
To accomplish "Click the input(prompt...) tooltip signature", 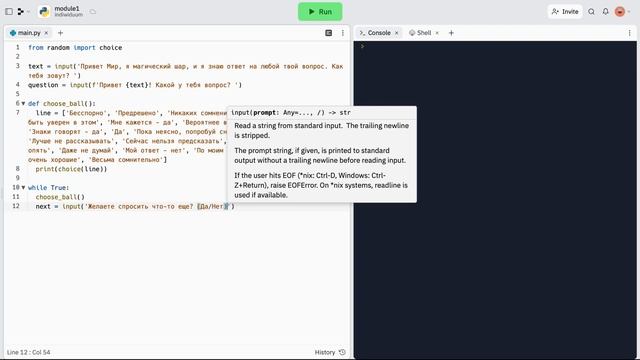I will pos(291,113).
